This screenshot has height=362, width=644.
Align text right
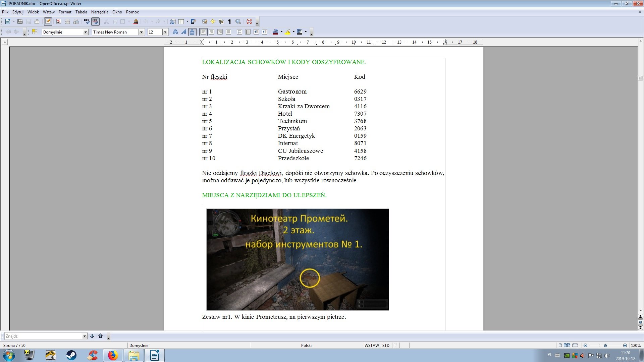(220, 32)
